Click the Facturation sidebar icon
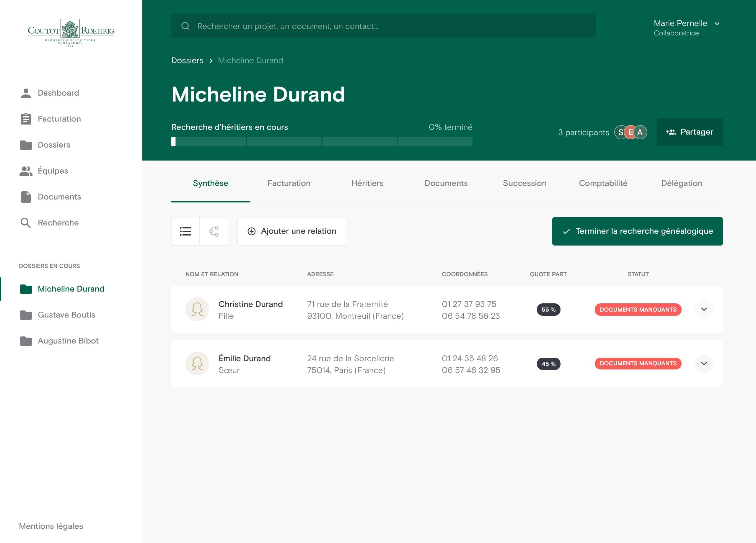Viewport: 756px width, 543px height. (25, 118)
